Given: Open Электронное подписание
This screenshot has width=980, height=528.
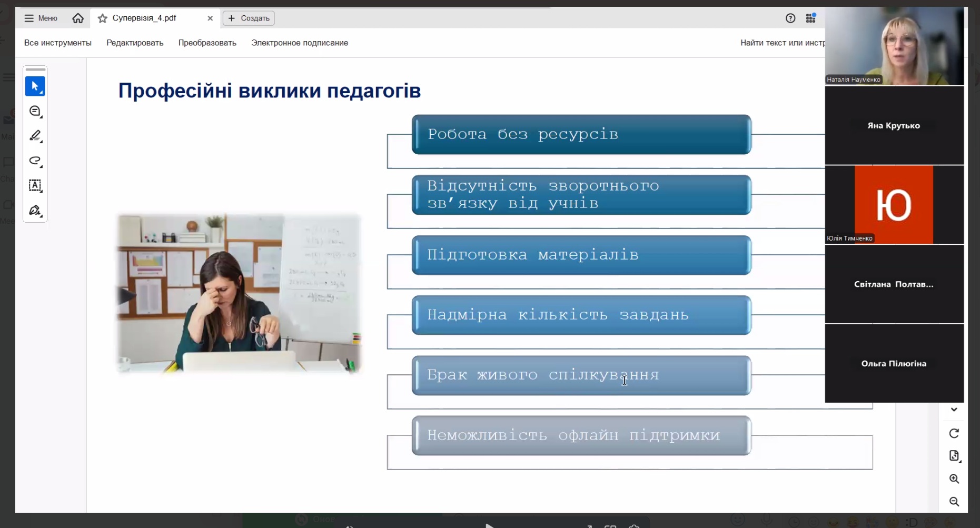Looking at the screenshot, I should (x=299, y=43).
